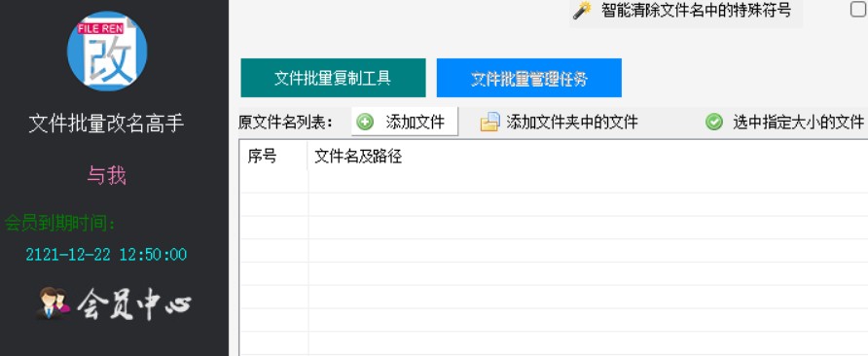Screen dimensions: 868x356
Task: Click the 2121-12-22 expiry date text
Action: pyautogui.click(x=106, y=255)
